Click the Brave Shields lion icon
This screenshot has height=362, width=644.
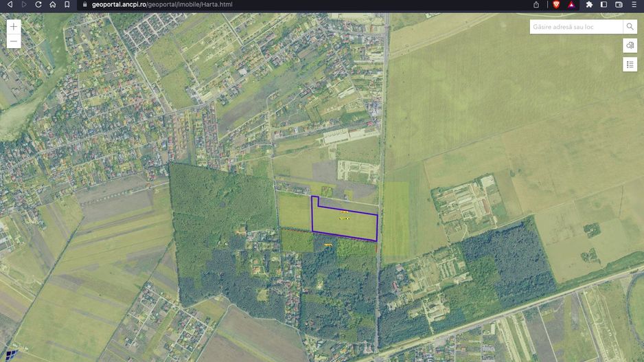click(555, 4)
